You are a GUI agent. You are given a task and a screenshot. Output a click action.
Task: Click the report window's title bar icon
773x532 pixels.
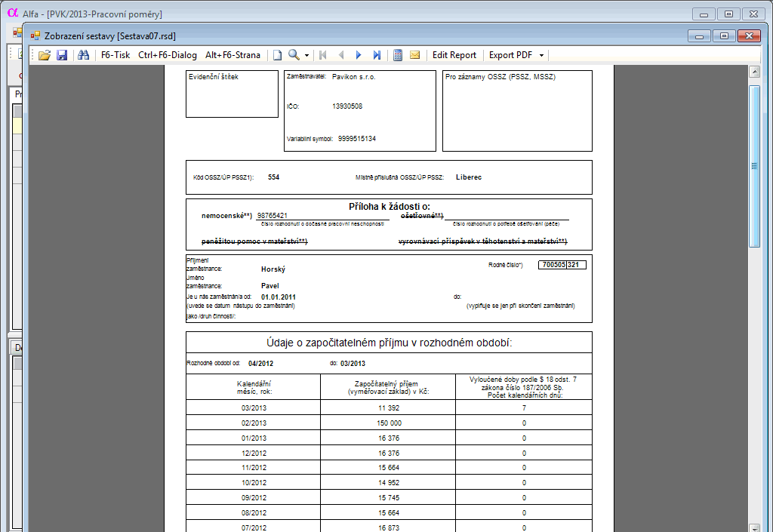[35, 35]
